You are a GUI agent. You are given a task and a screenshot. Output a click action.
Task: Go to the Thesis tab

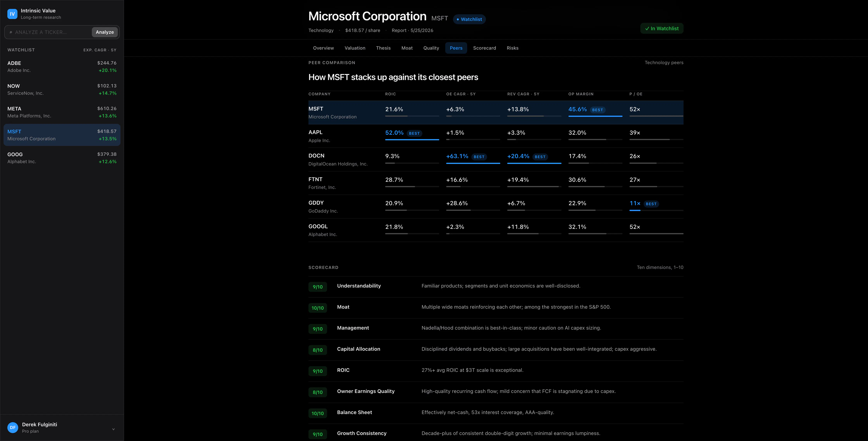tap(383, 48)
